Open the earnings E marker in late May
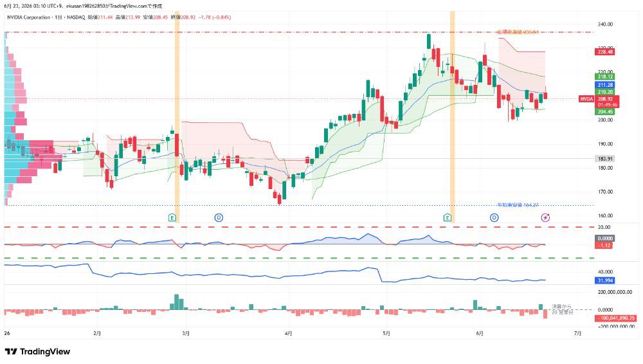The height and width of the screenshot is (364, 643). click(x=448, y=217)
